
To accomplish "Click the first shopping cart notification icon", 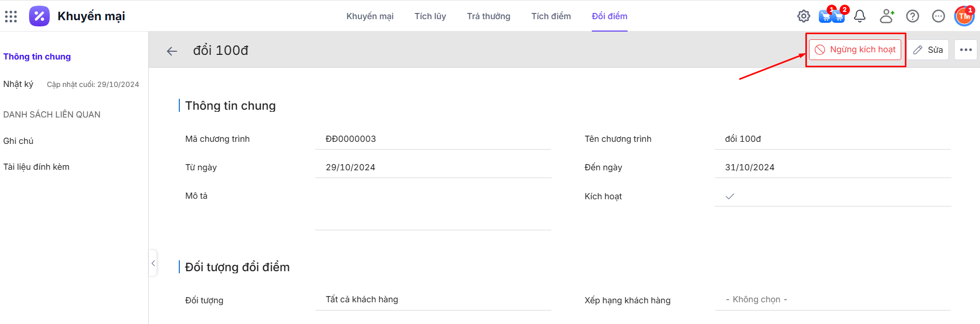I will tap(825, 16).
